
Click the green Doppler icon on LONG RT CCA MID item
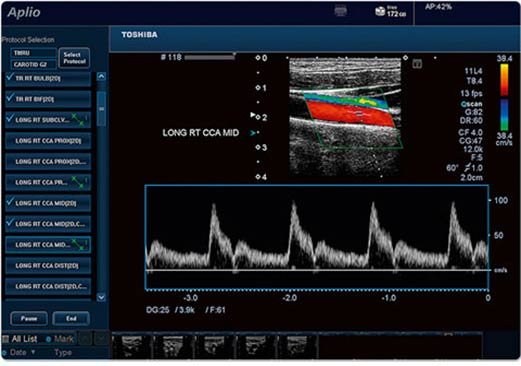[79, 244]
